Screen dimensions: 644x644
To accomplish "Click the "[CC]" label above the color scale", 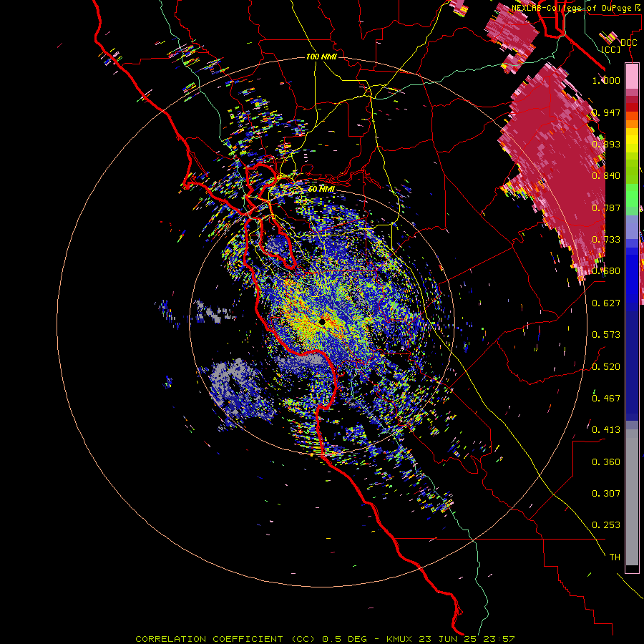I will 611,49.
